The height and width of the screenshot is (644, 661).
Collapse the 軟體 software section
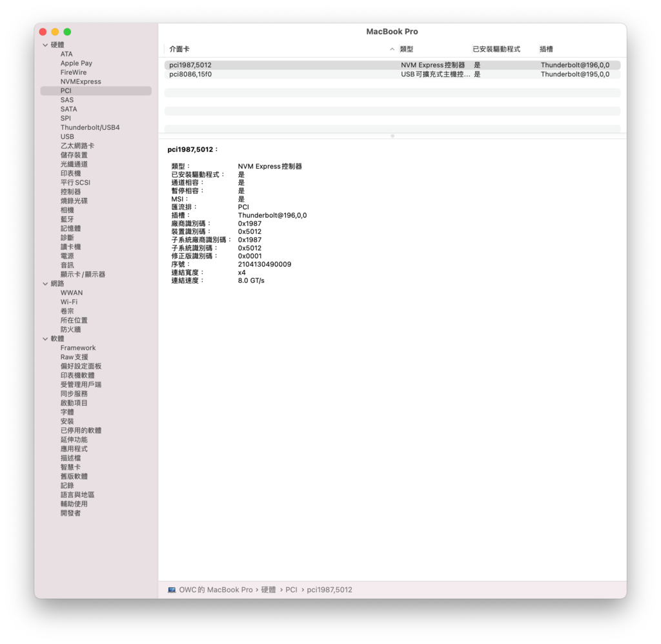[x=45, y=338]
